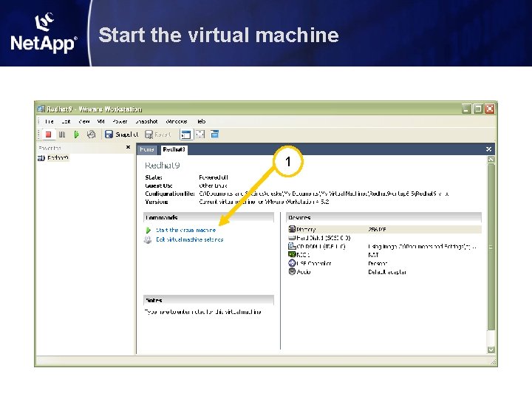The image size is (532, 399).
Task: Click the vertical scrollbar thumb
Action: (x=491, y=247)
